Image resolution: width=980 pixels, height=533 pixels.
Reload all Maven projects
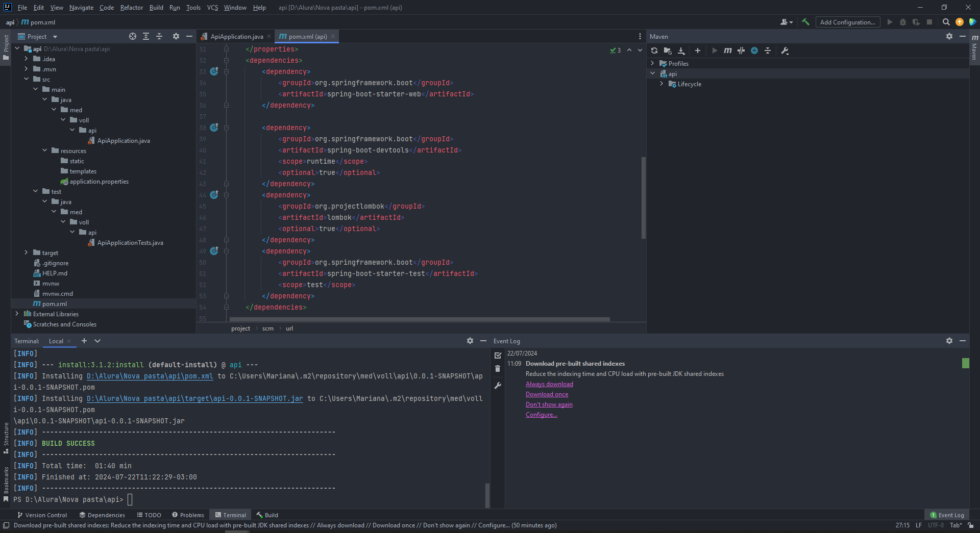tap(654, 50)
